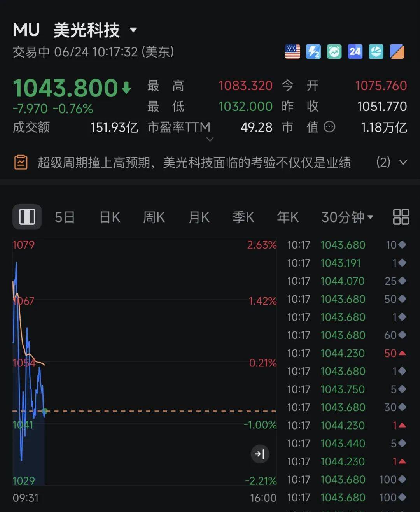Image resolution: width=420 pixels, height=512 pixels.
Task: Tap the 市盈率TTM value 49.28
Action: (x=257, y=127)
